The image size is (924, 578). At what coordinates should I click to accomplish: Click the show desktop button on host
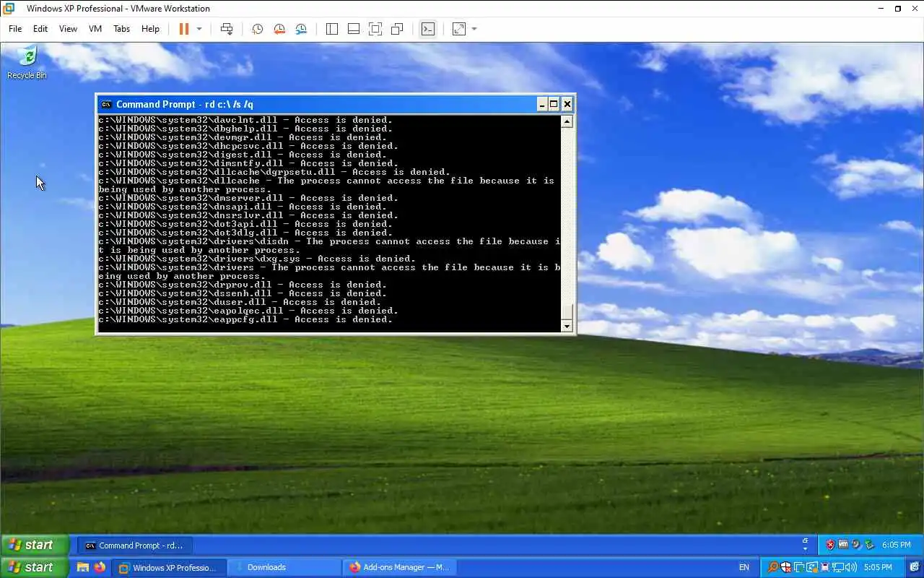[914, 567]
